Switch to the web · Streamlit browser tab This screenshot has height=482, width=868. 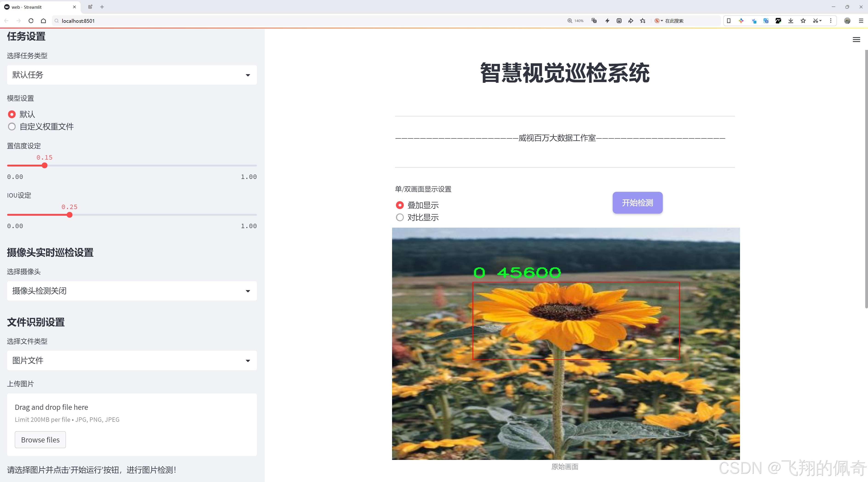click(37, 7)
